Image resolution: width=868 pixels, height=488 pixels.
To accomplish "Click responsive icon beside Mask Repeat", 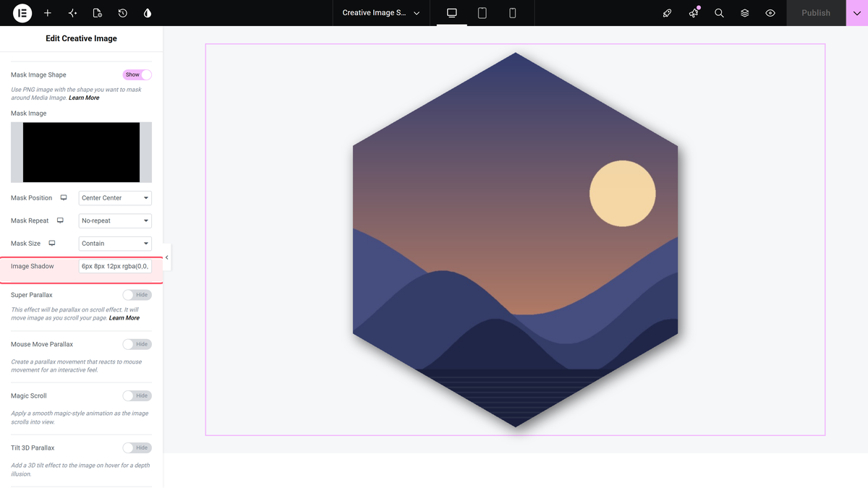I will [x=60, y=221].
